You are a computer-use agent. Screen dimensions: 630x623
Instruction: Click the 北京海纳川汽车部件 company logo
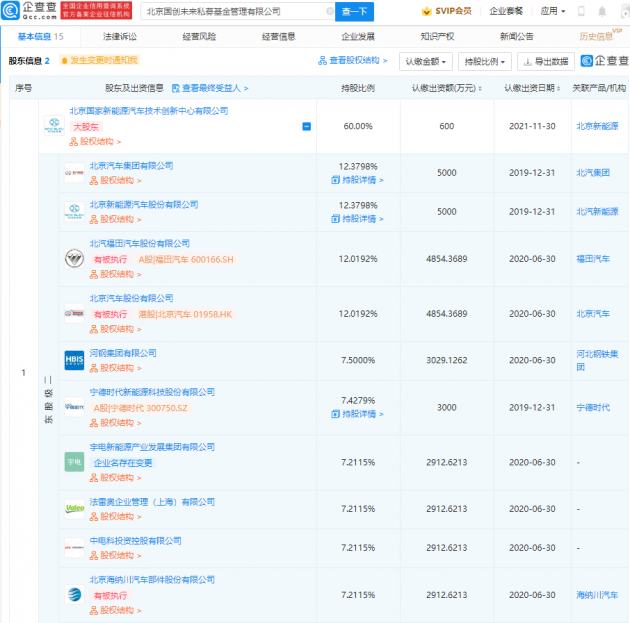coord(75,595)
